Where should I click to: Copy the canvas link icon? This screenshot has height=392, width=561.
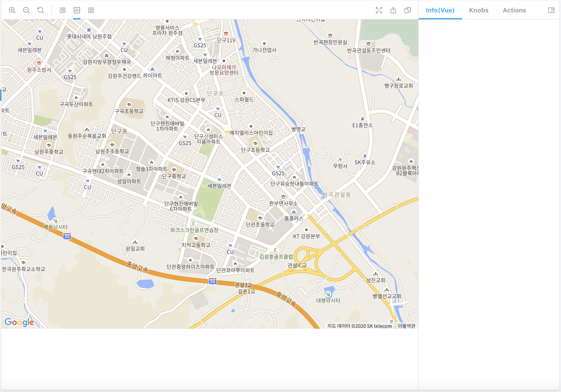[407, 10]
